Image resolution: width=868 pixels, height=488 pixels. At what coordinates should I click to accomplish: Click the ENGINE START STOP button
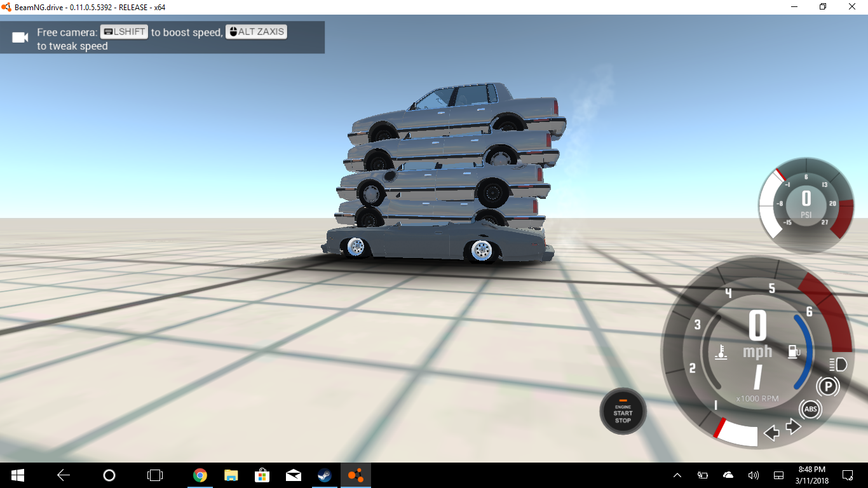(623, 411)
